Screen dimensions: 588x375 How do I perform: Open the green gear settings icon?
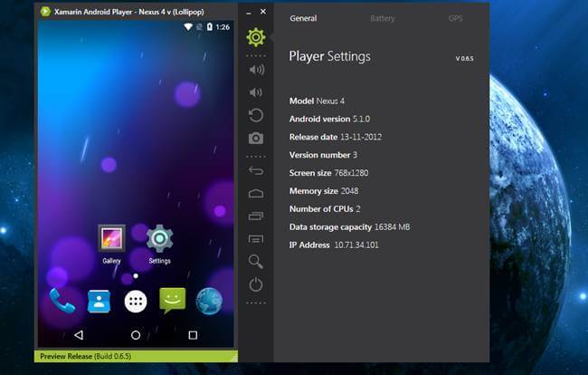[256, 37]
